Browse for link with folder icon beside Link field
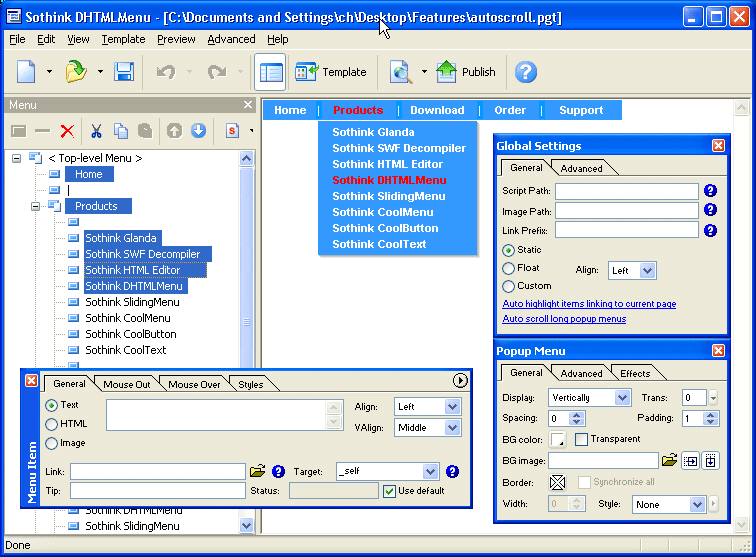The width and height of the screenshot is (756, 557). 258,471
